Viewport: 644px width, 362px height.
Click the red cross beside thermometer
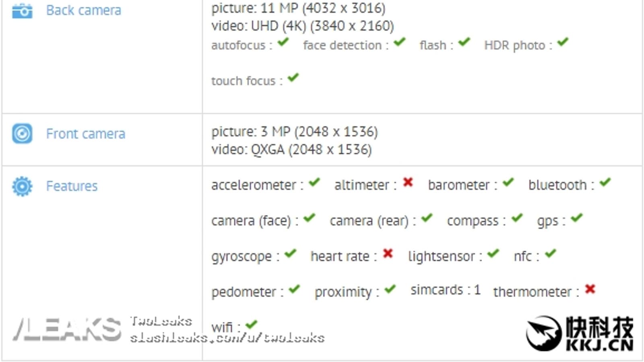tap(590, 289)
